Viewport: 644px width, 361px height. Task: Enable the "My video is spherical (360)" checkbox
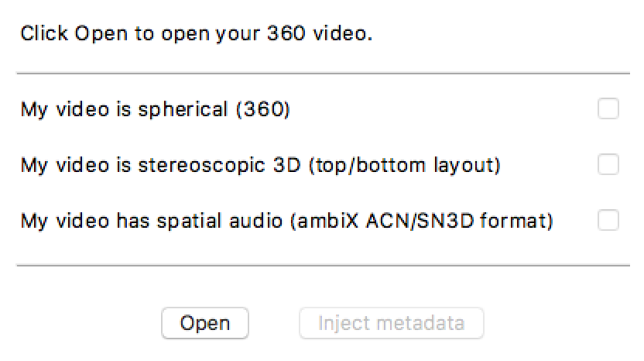(608, 108)
